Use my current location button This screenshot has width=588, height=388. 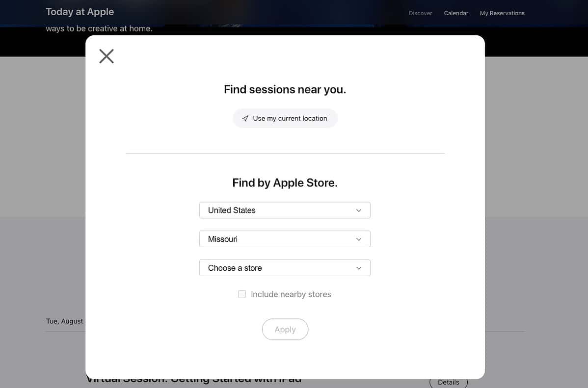click(x=285, y=119)
